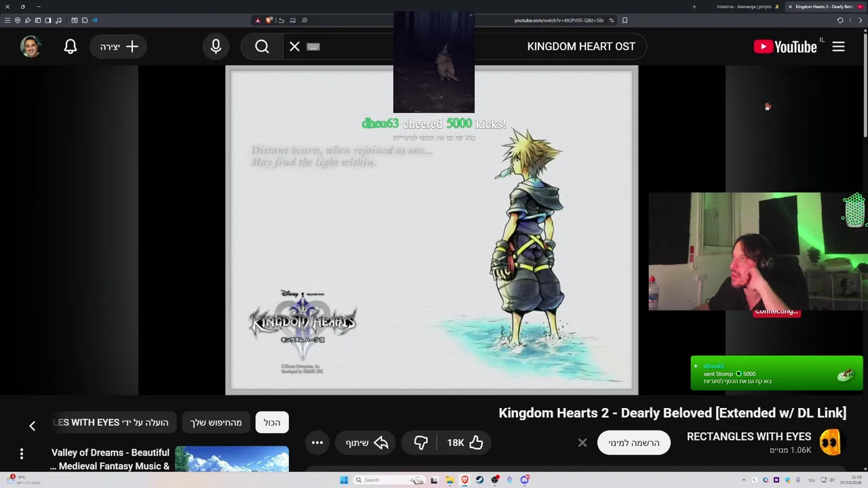Reload the page in the browser toolbar
Image resolution: width=868 pixels, height=488 pixels.
click(x=840, y=20)
